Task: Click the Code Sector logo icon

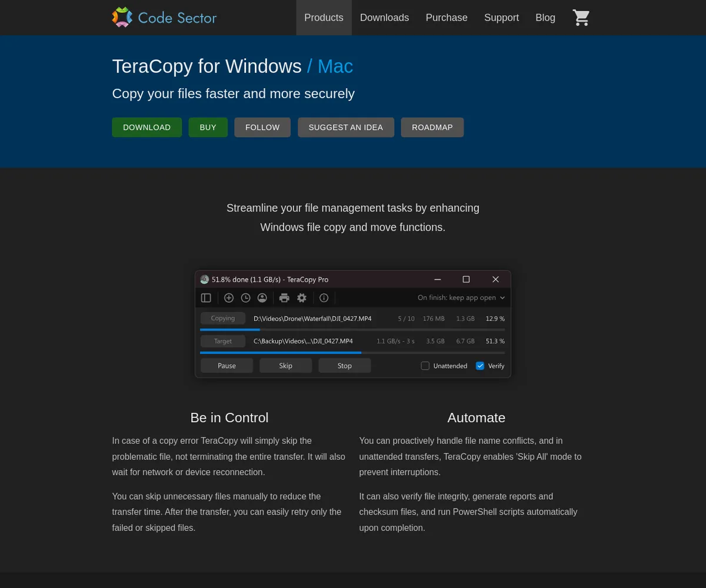Action: coord(122,18)
